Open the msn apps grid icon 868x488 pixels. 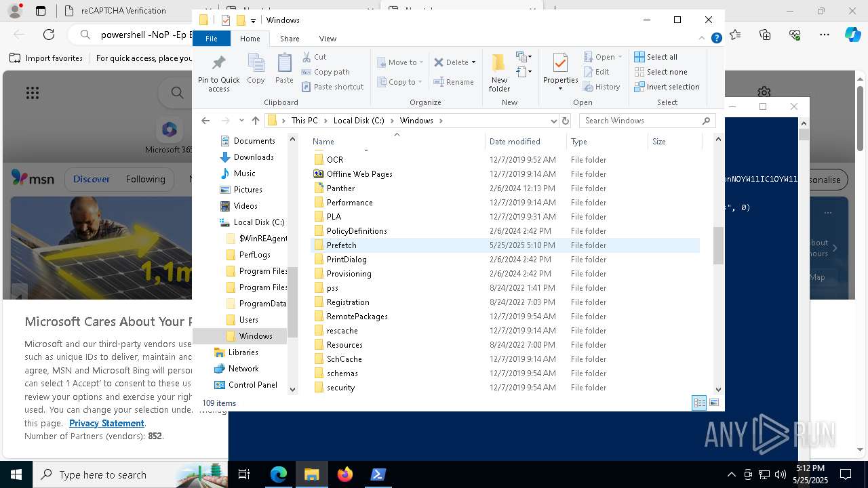33,94
